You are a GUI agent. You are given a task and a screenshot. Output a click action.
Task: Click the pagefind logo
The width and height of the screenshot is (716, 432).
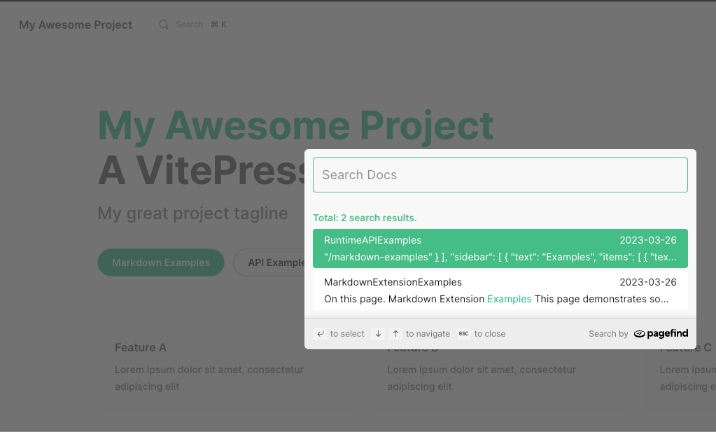point(661,334)
